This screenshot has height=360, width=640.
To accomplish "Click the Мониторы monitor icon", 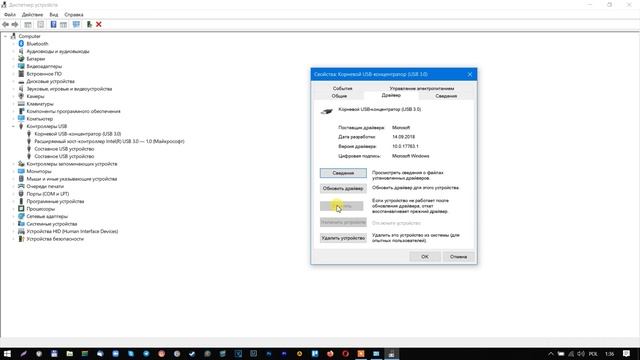I will [x=21, y=171].
